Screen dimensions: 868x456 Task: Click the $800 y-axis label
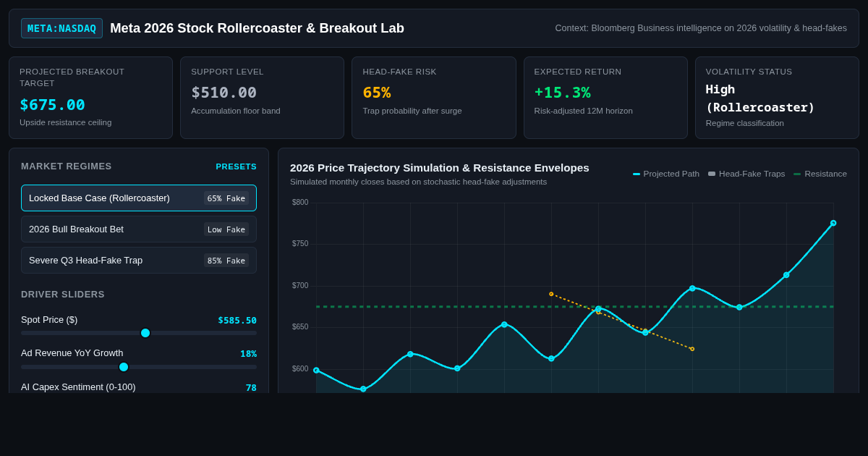300,203
